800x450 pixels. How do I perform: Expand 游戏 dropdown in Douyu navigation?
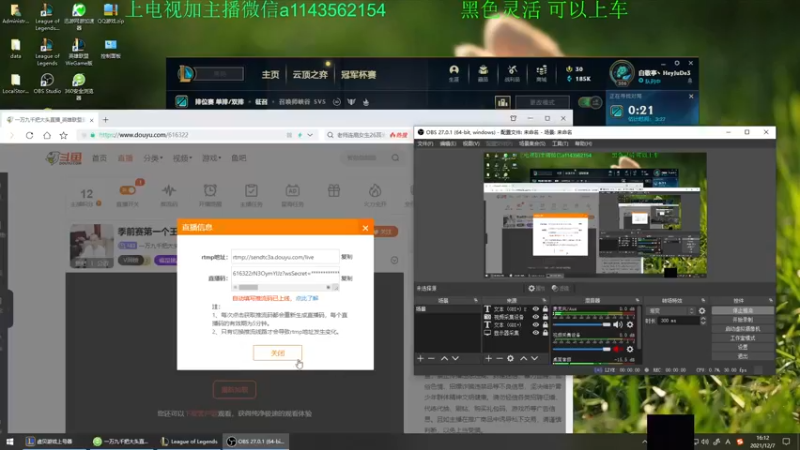[212, 158]
